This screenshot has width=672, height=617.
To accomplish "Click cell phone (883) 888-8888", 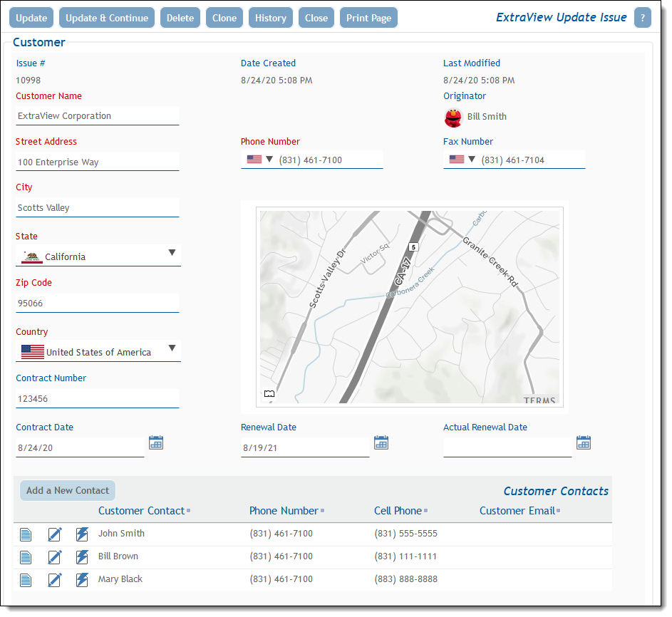I will point(406,579).
